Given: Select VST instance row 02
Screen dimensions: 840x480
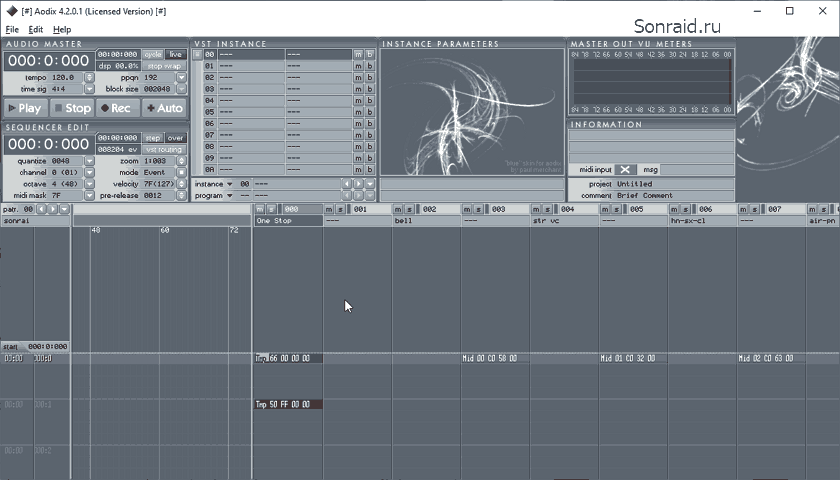Looking at the screenshot, I should [278, 78].
